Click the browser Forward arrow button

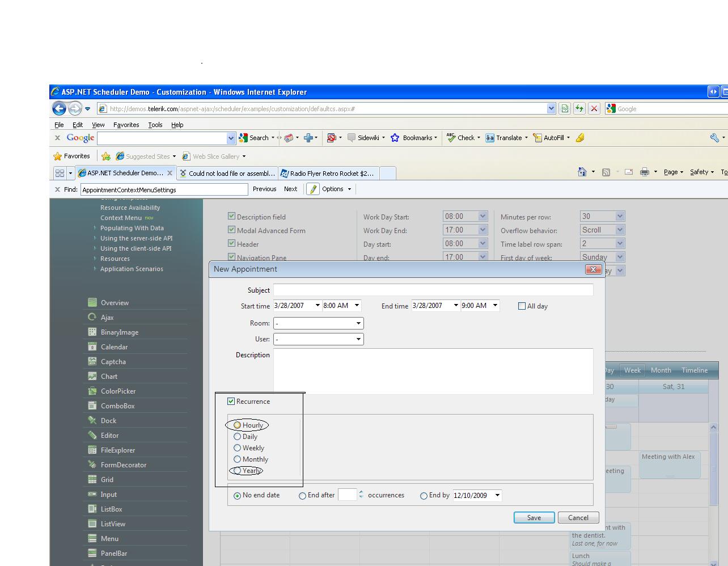coord(75,108)
